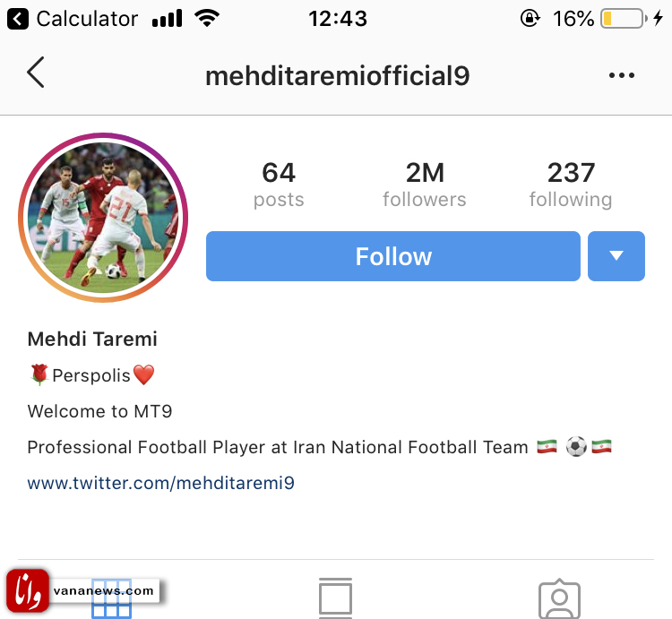View the 2M followers list
This screenshot has height=619, width=672.
(x=425, y=185)
